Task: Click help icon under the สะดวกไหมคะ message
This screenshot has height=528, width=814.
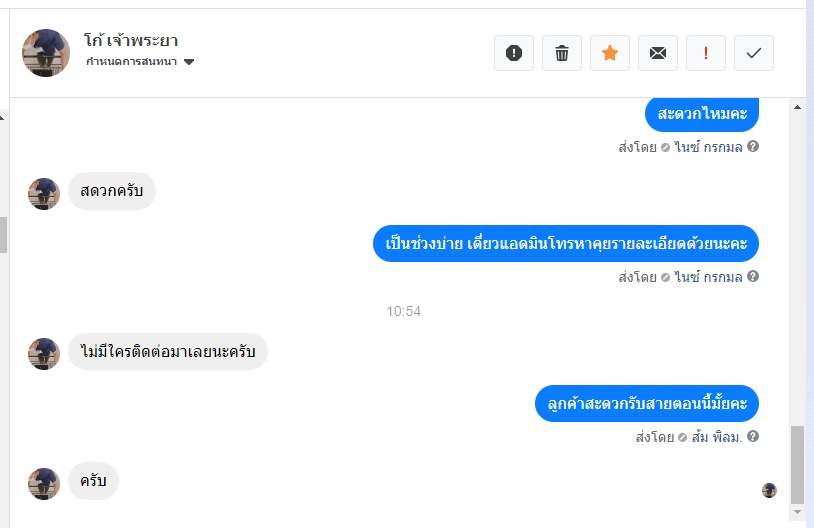Action: coord(753,146)
